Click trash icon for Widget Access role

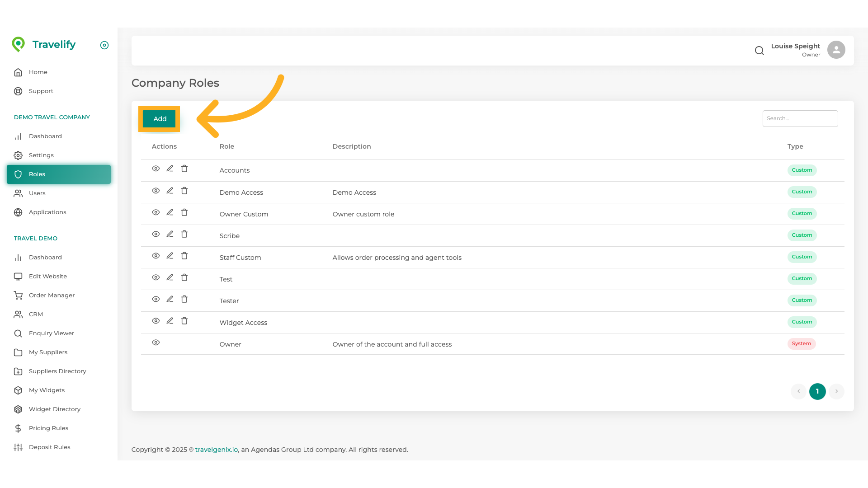[184, 321]
